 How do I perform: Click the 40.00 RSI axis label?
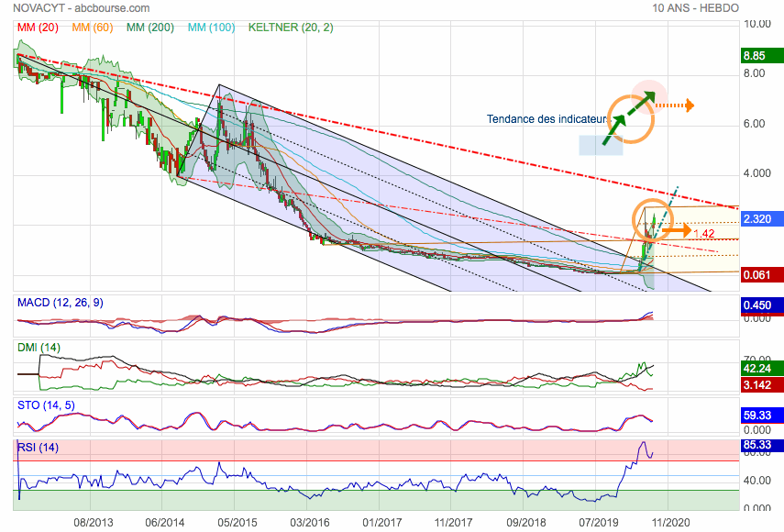point(757,481)
